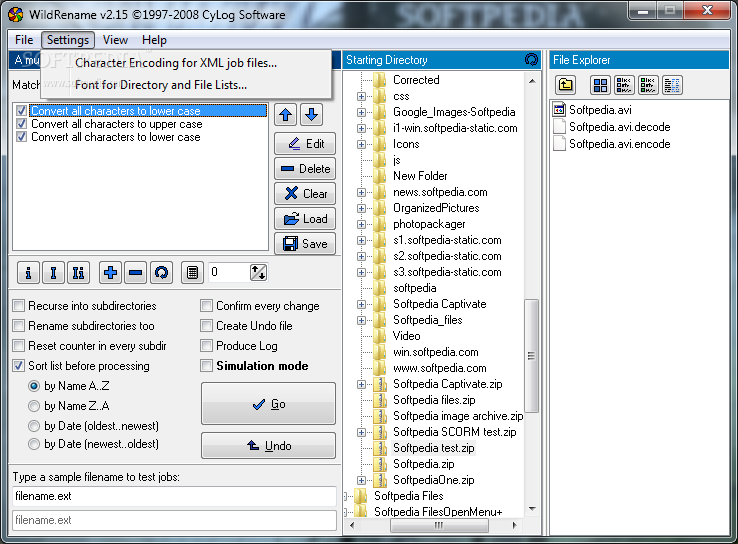This screenshot has width=738, height=544.
Task: Switch File Explorer to small icons view
Action: pyautogui.click(x=624, y=85)
